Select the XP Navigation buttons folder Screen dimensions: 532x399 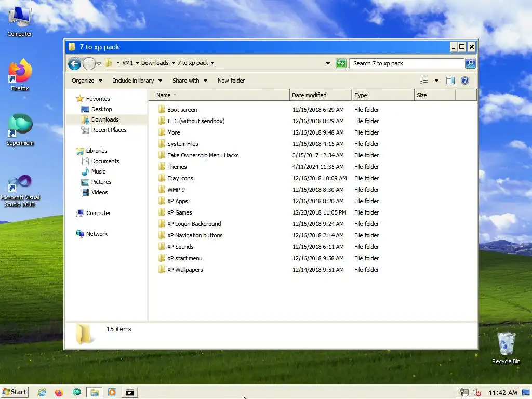pos(195,235)
